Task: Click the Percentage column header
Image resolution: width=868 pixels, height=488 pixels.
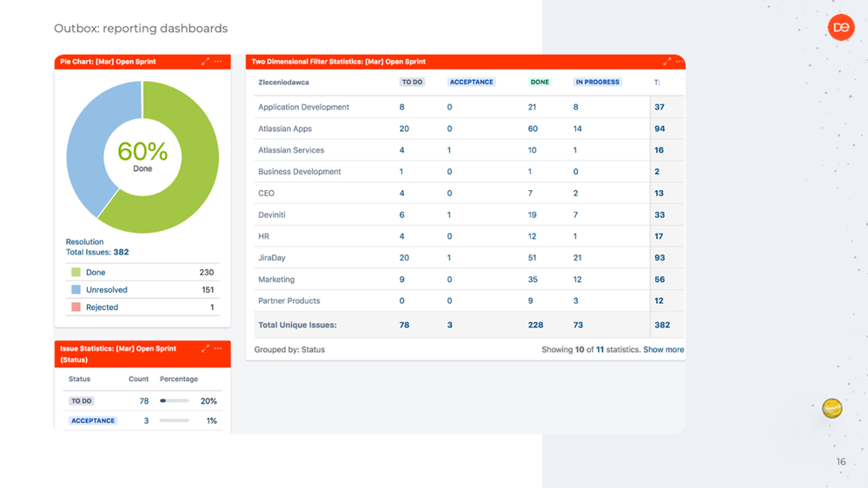Action: [179, 379]
